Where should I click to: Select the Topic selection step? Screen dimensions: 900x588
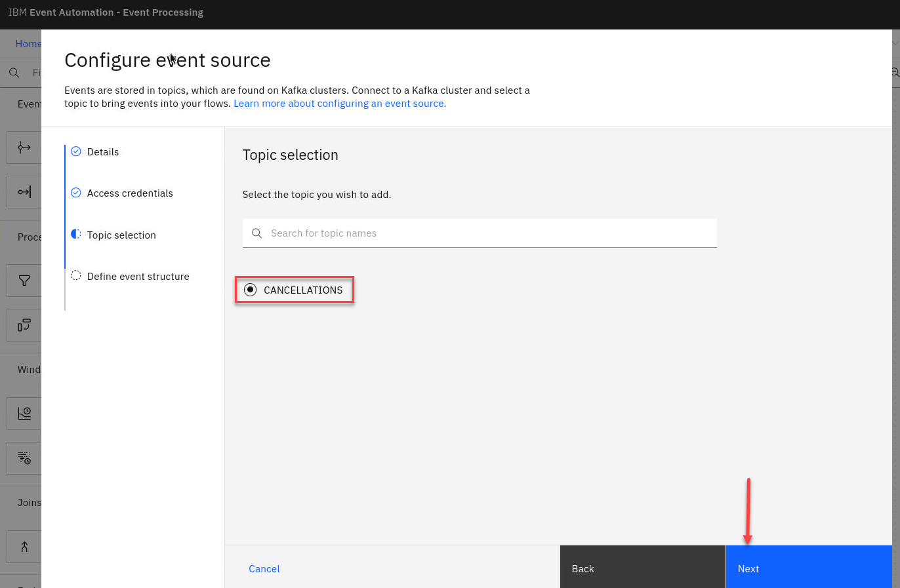pos(121,235)
